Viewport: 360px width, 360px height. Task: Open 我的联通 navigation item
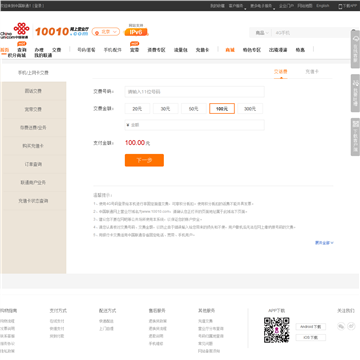43,55
